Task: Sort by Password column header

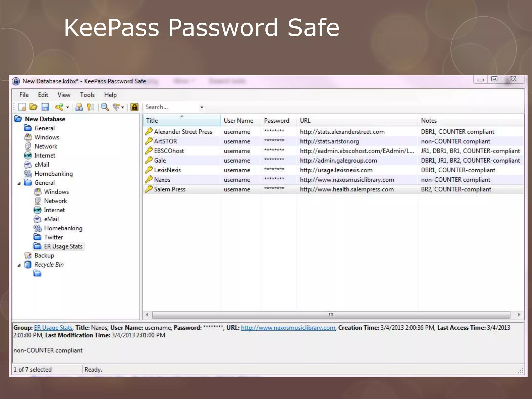Action: pos(279,121)
